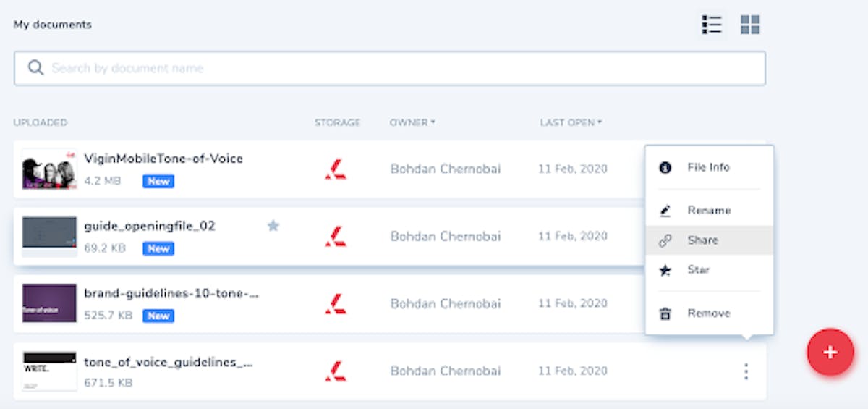
Task: Click storage logo for guide_openingfile_02
Action: (x=335, y=236)
